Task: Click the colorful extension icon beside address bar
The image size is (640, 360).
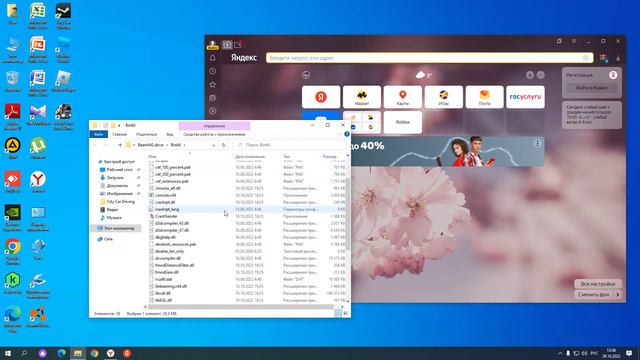Action: pos(604,58)
